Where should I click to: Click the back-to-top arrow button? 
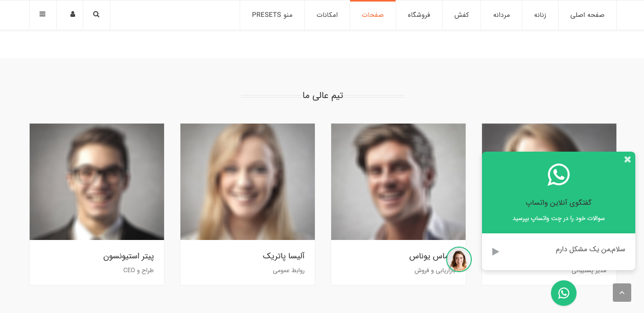tap(622, 293)
